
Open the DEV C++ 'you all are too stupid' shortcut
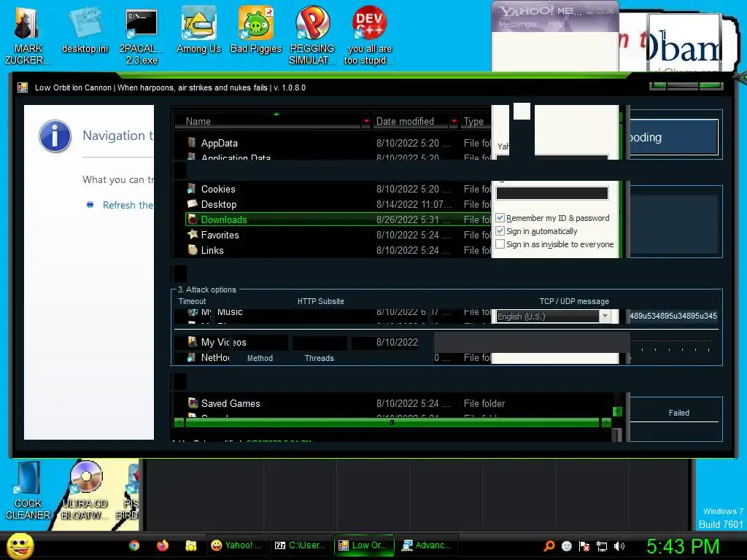click(369, 36)
